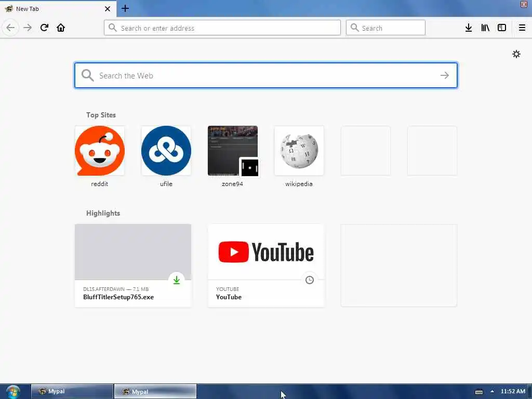The width and height of the screenshot is (532, 399).
Task: Open the on-screen keyboard tray icon
Action: click(478, 392)
